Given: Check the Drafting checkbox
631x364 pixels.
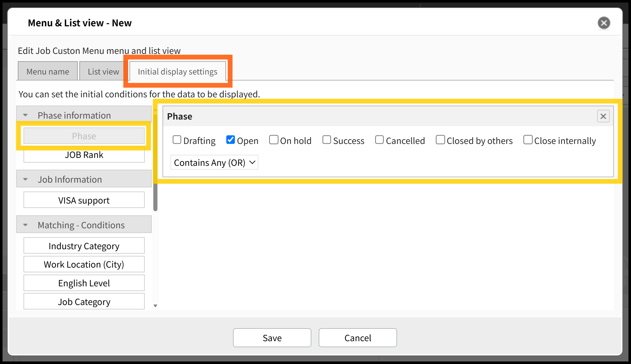Looking at the screenshot, I should tap(177, 140).
